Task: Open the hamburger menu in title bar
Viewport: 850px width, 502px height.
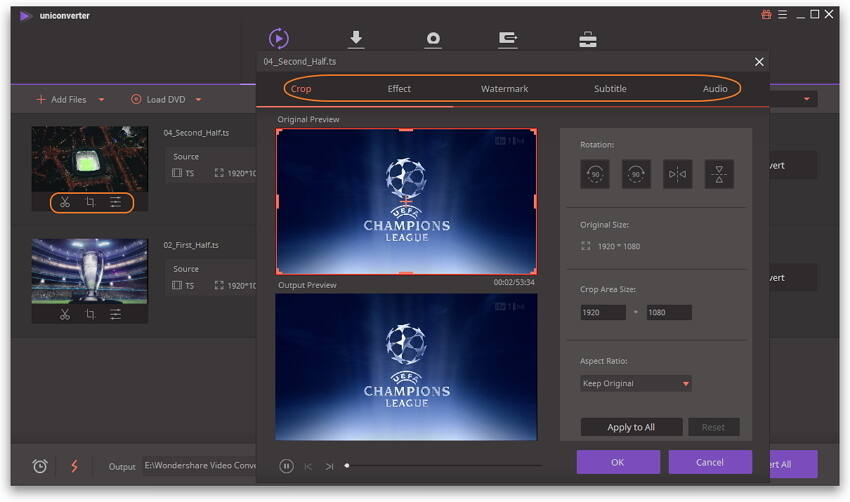Action: tap(782, 15)
